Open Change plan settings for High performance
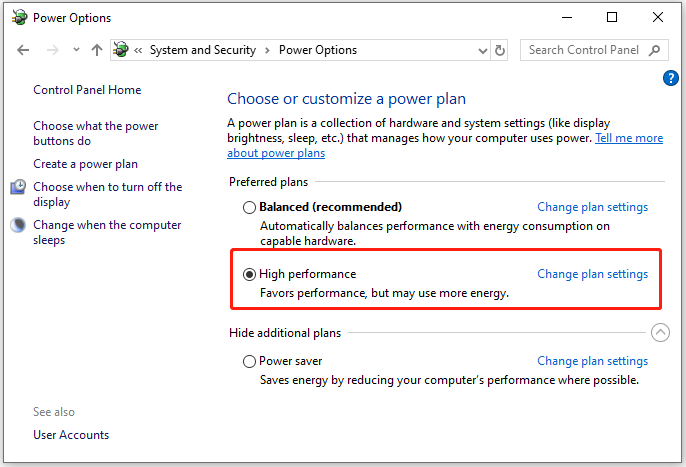686x467 pixels. click(x=592, y=274)
